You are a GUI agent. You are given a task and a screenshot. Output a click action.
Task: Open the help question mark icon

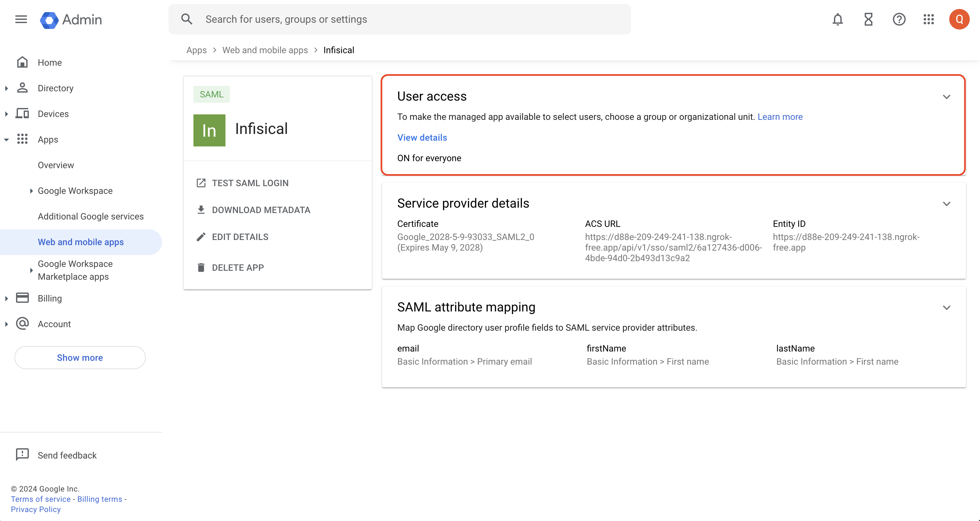tap(899, 19)
